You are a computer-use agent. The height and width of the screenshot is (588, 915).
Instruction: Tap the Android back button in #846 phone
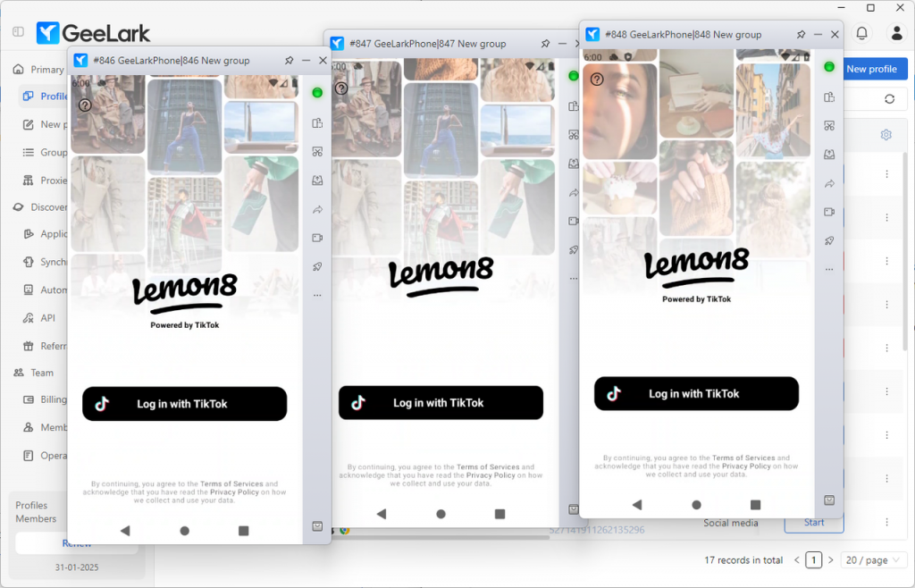pyautogui.click(x=125, y=531)
